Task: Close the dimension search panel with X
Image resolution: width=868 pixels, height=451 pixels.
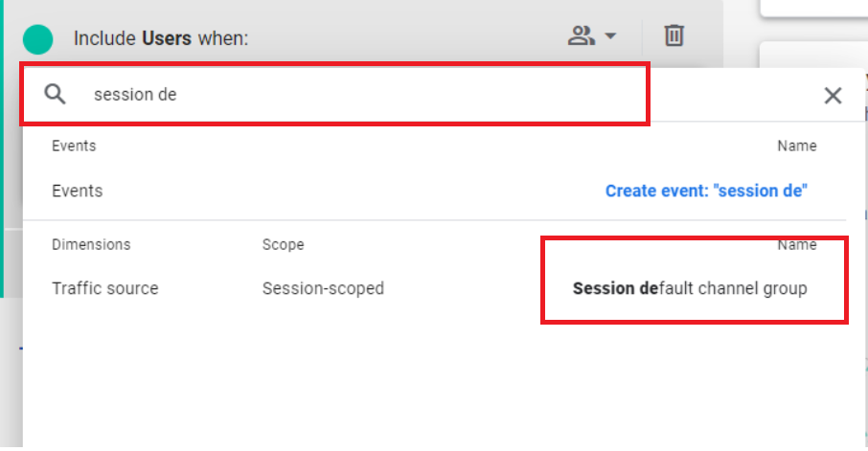Action: (833, 95)
